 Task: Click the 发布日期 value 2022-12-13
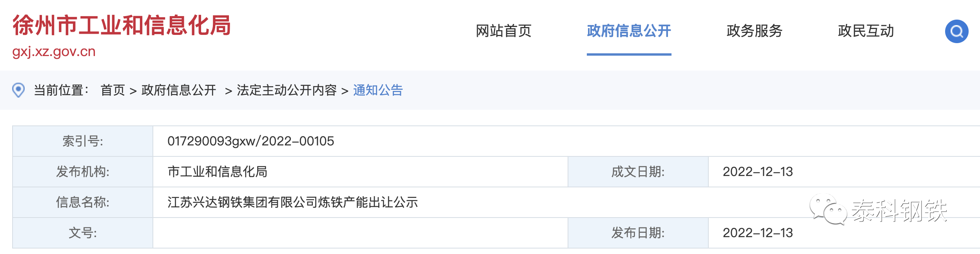[x=757, y=233]
